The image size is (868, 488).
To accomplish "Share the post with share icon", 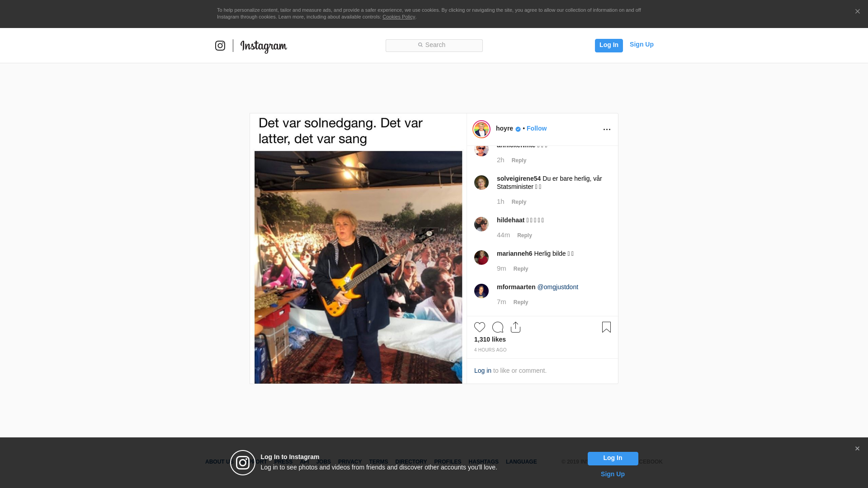I will [x=515, y=327].
